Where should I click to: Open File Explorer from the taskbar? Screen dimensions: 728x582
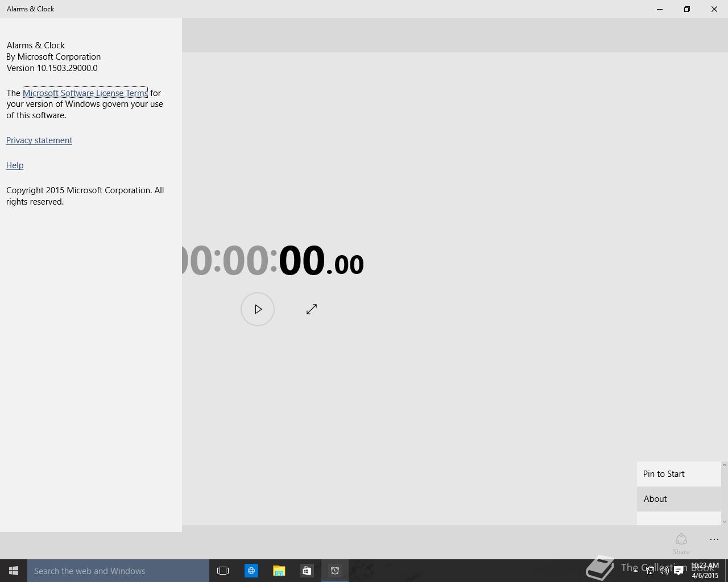tap(279, 571)
